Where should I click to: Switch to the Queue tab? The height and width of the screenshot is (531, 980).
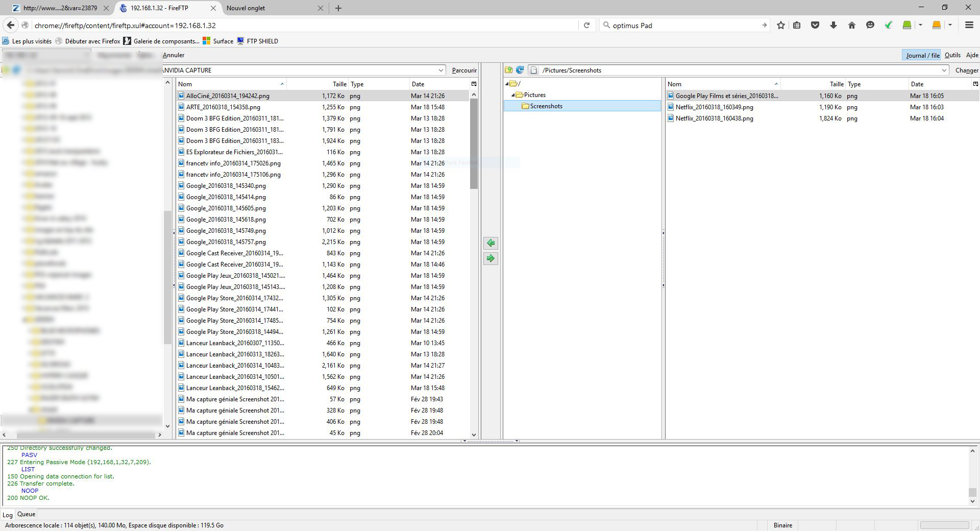click(27, 514)
